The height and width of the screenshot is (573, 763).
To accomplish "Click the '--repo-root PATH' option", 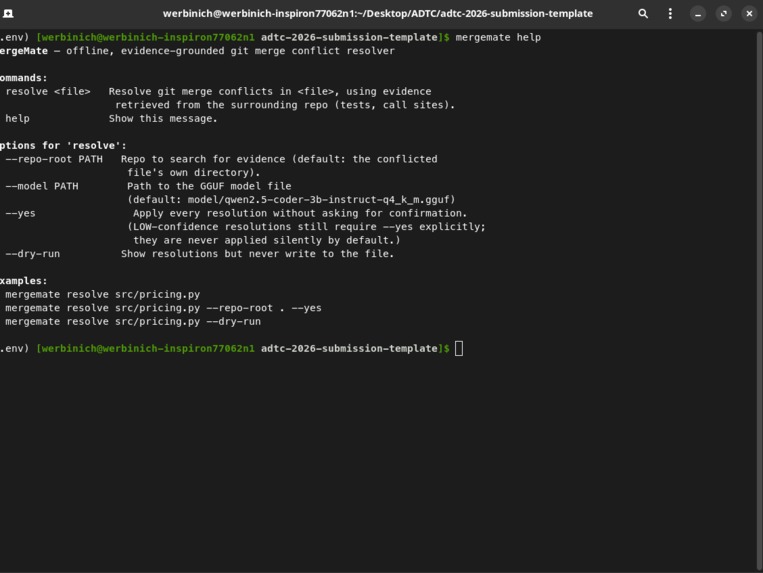I will tap(54, 159).
